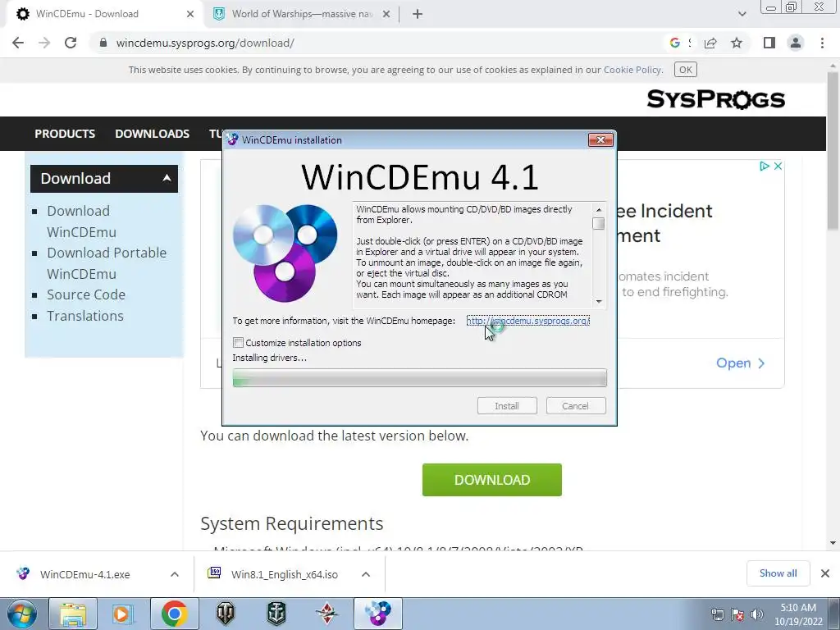Click page scrollbar down arrow
The image size is (840, 630).
pos(833,543)
